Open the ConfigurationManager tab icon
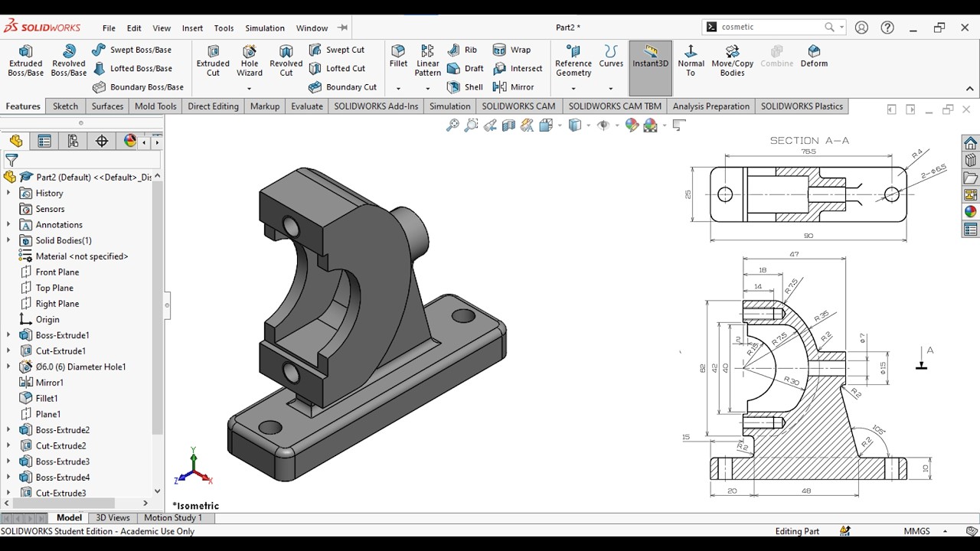This screenshot has height=551, width=980. pos(73,141)
